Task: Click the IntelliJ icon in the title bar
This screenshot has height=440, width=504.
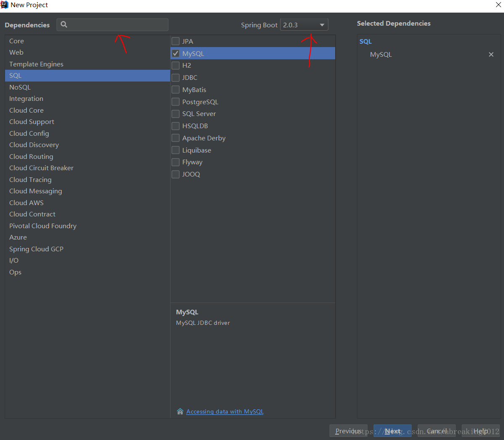Action: click(5, 5)
